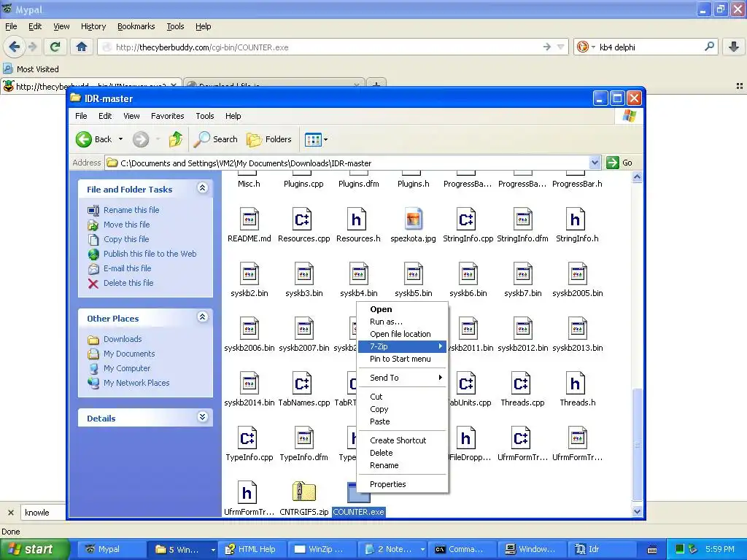747x560 pixels.
Task: Open My Documents in Other Places
Action: [x=129, y=354]
